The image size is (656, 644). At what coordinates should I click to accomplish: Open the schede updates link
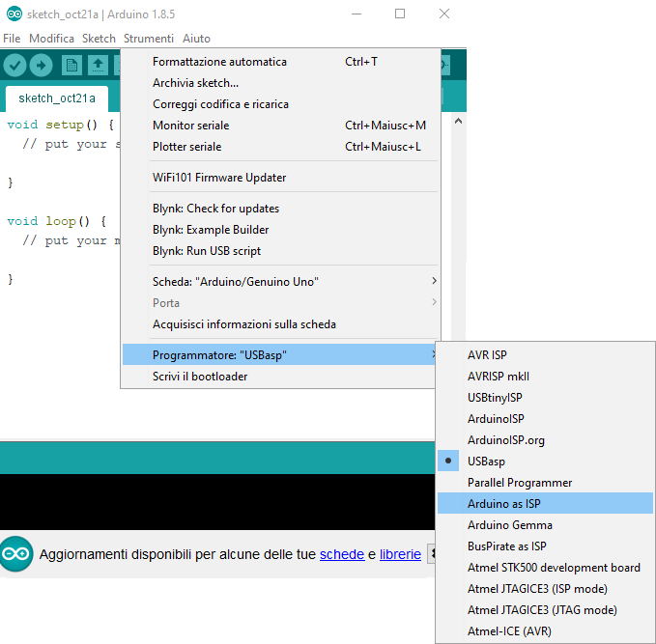coord(342,554)
